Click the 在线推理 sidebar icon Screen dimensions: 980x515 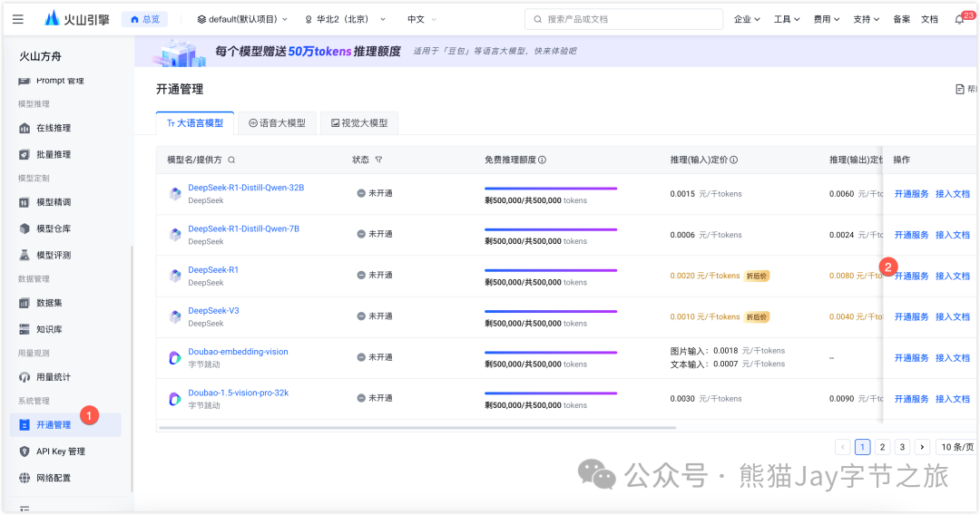coord(24,128)
